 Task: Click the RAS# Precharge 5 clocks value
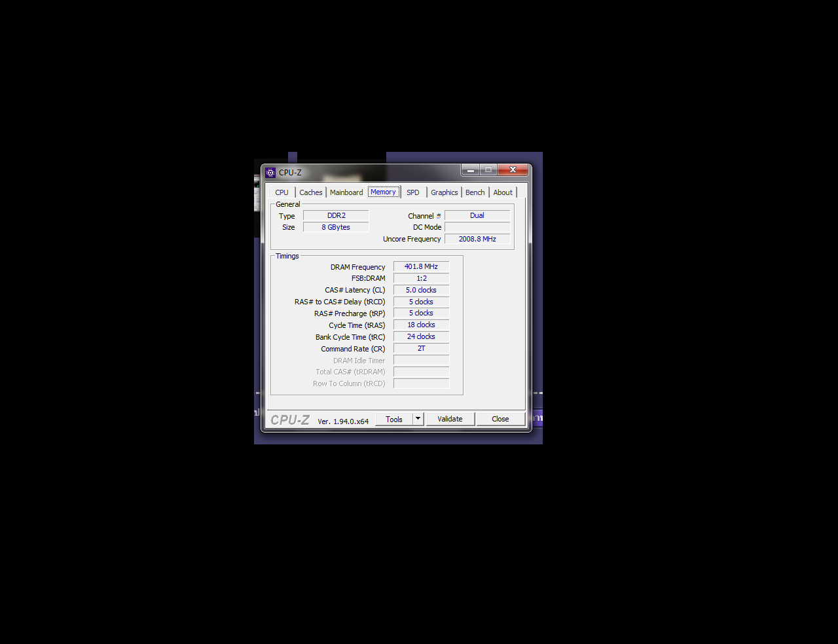tap(422, 313)
